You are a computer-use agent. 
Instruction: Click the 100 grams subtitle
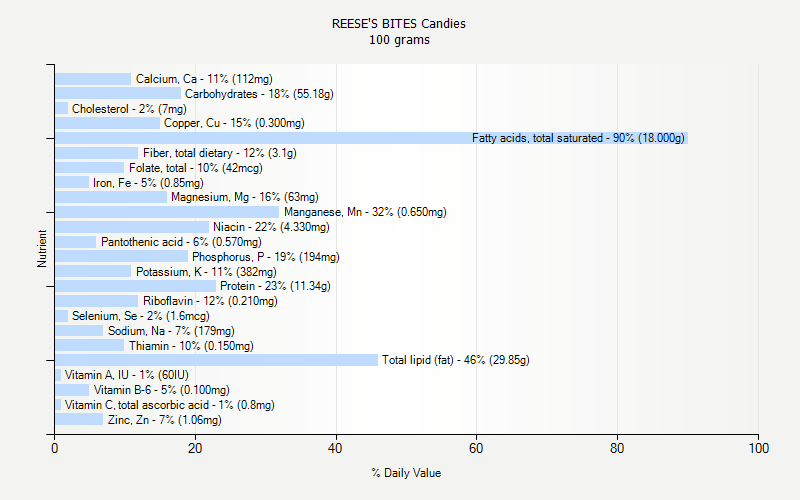click(x=399, y=40)
